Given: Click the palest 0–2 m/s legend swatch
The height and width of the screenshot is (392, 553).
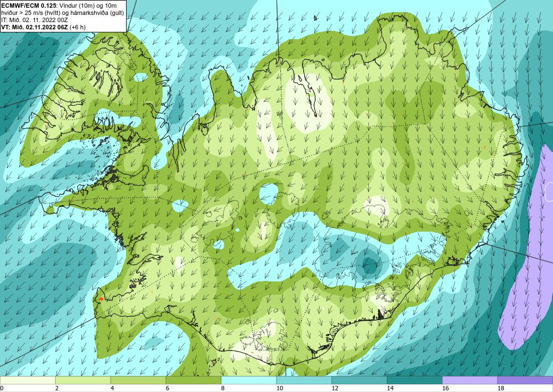Looking at the screenshot, I should click(x=28, y=380).
